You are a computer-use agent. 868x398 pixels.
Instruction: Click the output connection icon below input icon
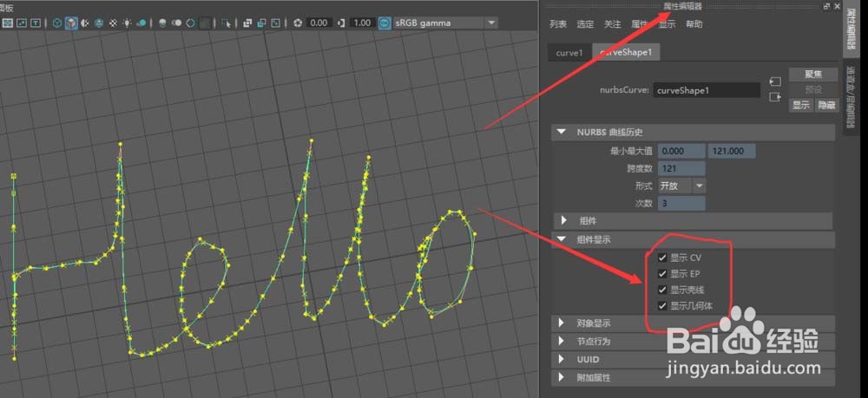pos(775,97)
